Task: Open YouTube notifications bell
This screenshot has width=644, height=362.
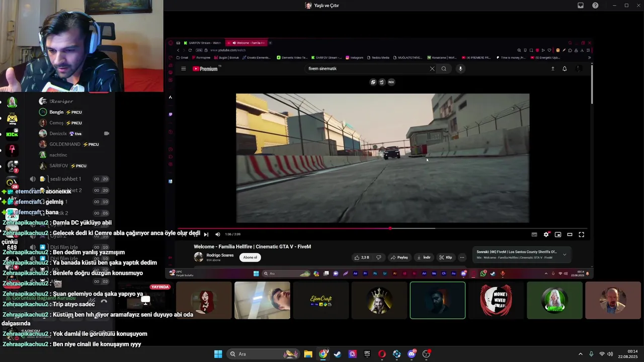Action: [x=565, y=69]
